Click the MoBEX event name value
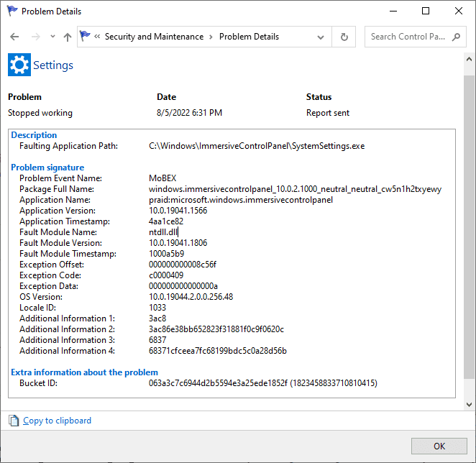476x463 pixels. tap(163, 178)
